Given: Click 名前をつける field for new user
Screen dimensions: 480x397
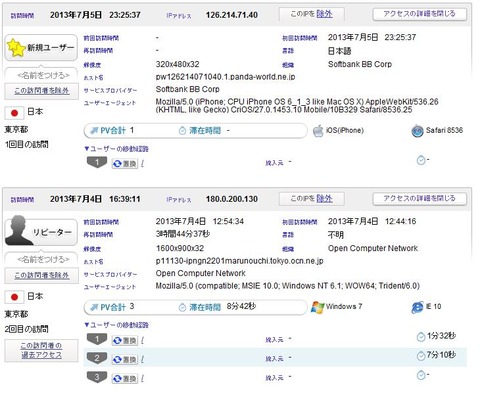Looking at the screenshot, I should [42, 75].
